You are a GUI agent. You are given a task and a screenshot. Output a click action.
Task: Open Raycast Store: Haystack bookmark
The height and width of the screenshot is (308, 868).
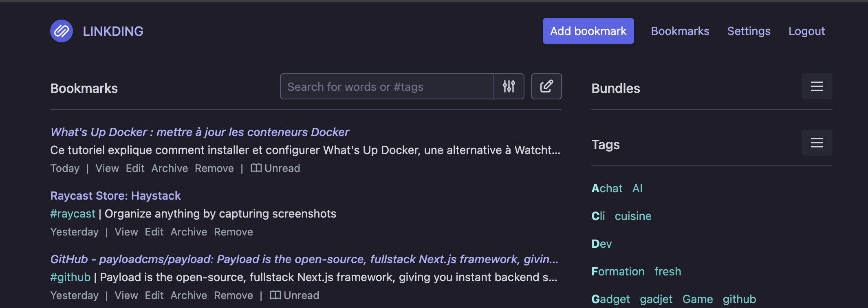pos(115,196)
